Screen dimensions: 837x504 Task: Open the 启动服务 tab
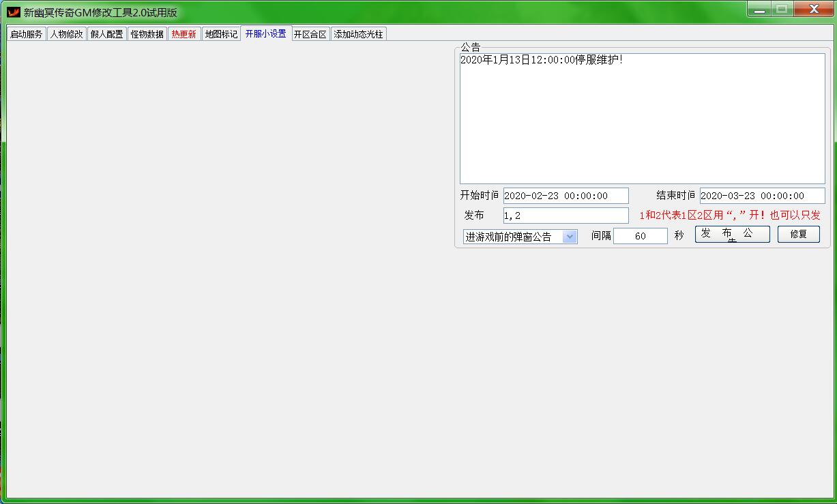[27, 34]
